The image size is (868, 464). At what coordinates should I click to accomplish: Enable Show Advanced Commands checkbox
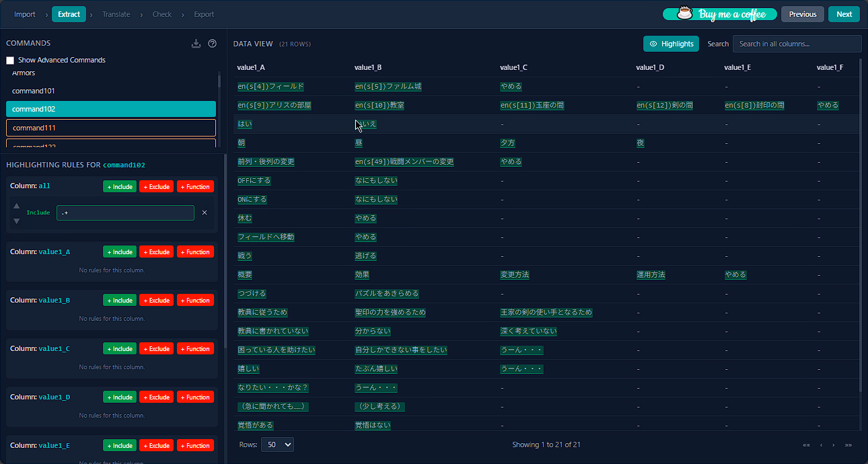tap(10, 61)
